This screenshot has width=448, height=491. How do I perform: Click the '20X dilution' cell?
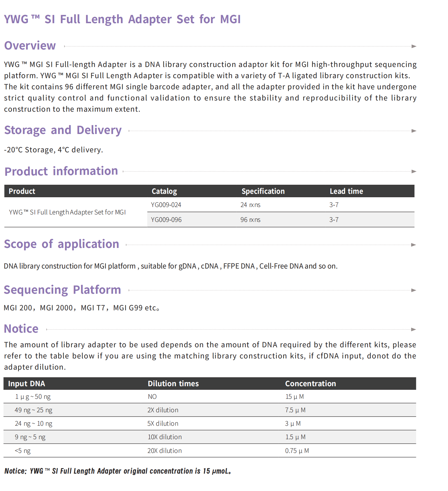[x=165, y=451]
